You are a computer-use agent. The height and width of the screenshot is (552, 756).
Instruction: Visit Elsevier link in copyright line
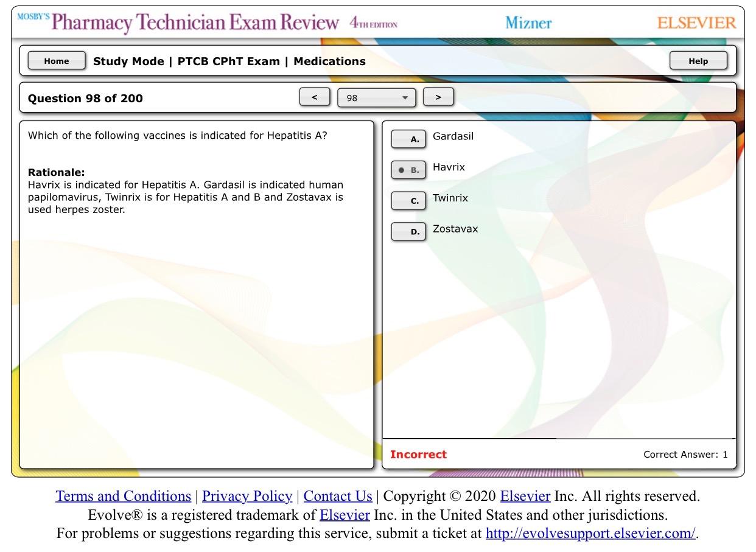tap(525, 496)
